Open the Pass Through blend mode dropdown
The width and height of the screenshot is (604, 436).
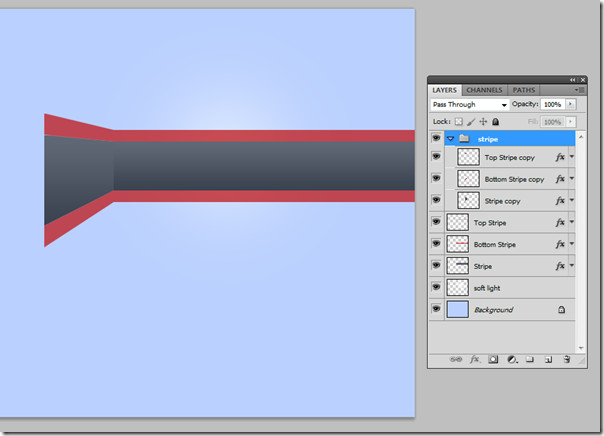click(x=469, y=105)
